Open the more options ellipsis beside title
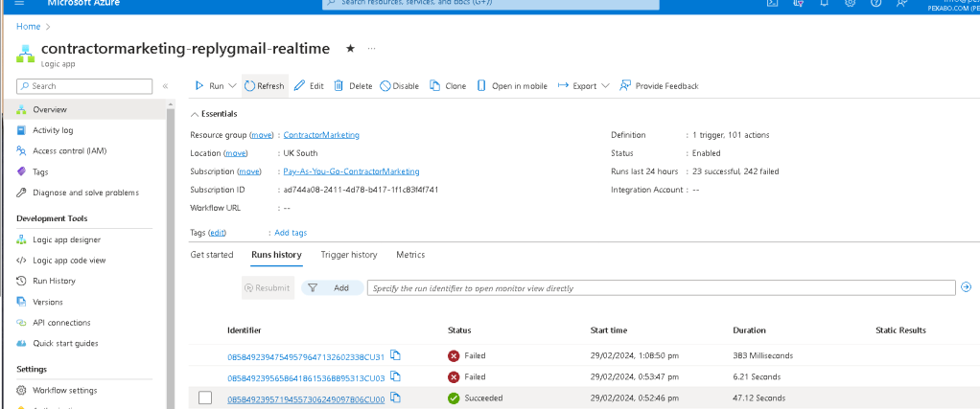The image size is (980, 409). click(372, 48)
